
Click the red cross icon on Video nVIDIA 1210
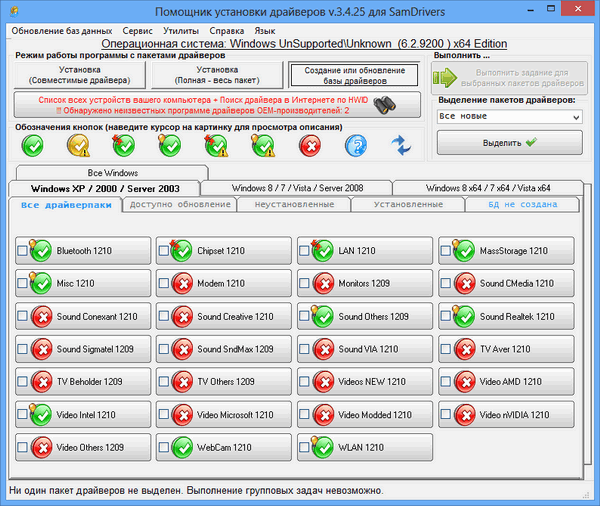pos(465,415)
